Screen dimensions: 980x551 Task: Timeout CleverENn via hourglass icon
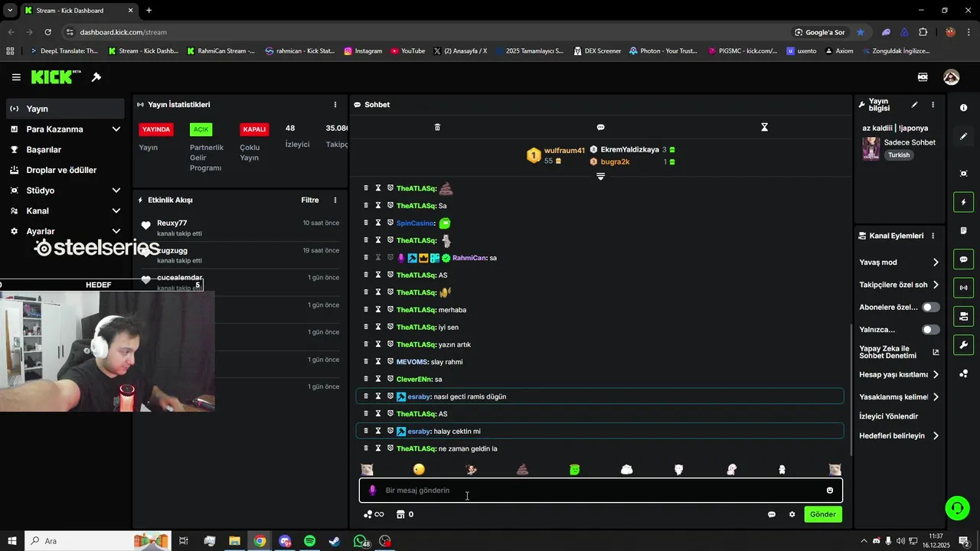[378, 379]
